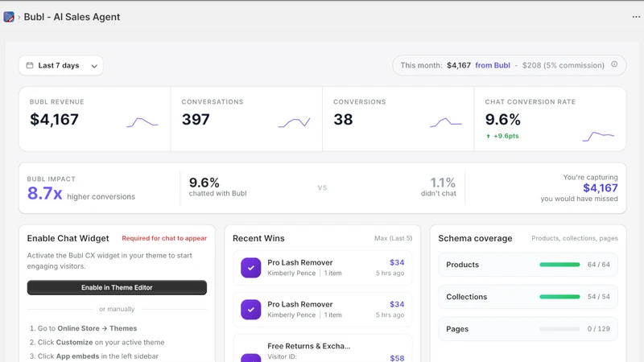This screenshot has height=362, width=644.
Task: Click the purple $4,167 capturing amount
Action: tap(600, 188)
